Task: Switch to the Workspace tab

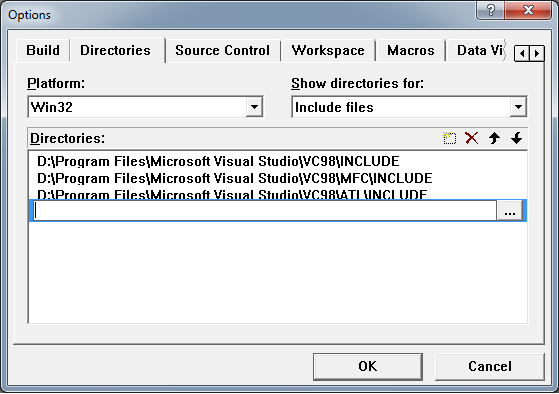Action: tap(328, 50)
